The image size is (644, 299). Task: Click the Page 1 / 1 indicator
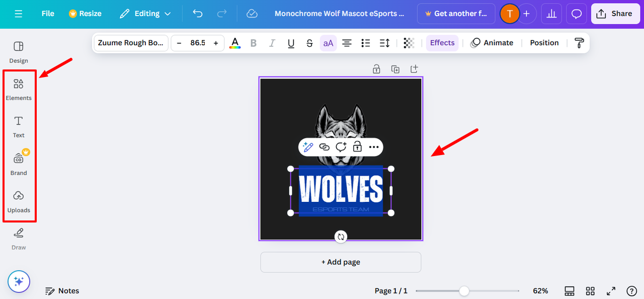click(x=391, y=291)
